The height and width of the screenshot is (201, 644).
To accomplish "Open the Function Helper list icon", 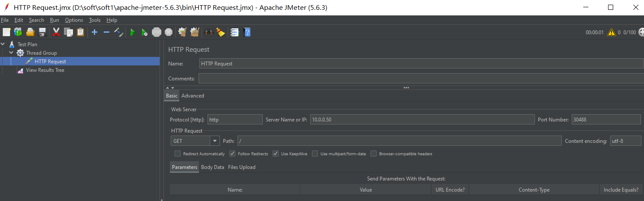I will [x=234, y=32].
